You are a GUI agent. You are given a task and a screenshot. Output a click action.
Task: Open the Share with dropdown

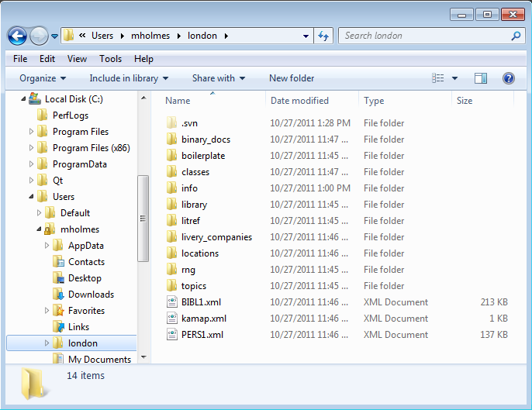[x=219, y=78]
